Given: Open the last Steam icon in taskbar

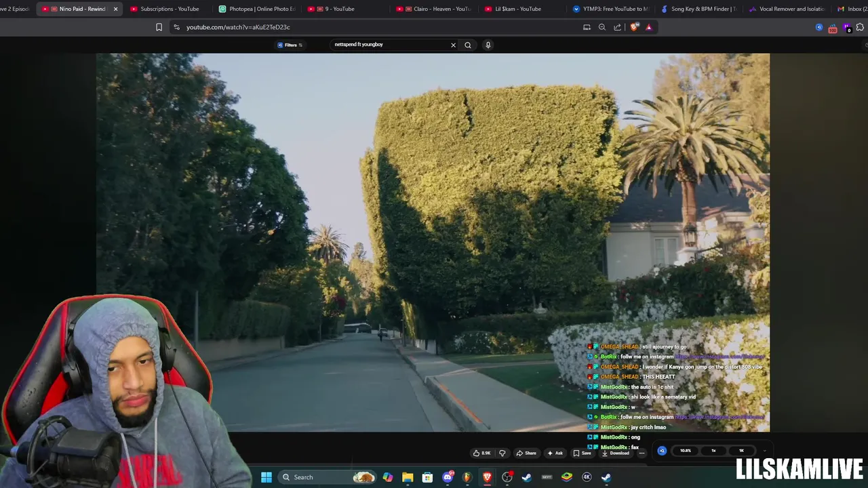Looking at the screenshot, I should tap(606, 477).
